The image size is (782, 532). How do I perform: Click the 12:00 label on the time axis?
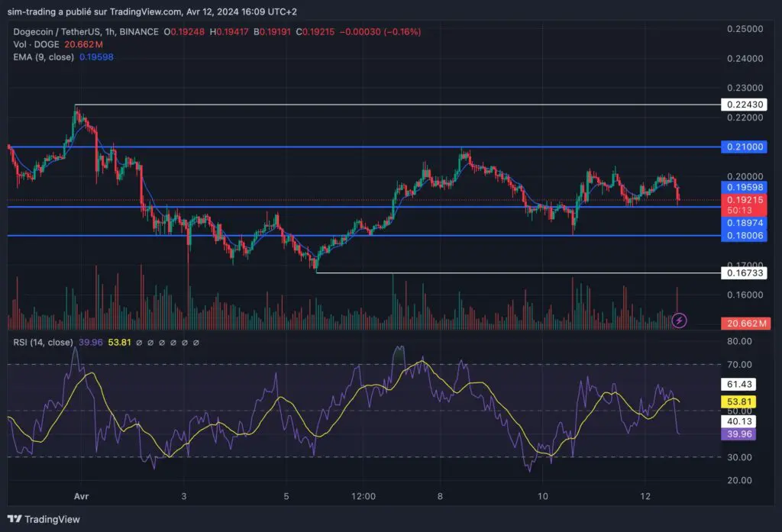click(364, 496)
